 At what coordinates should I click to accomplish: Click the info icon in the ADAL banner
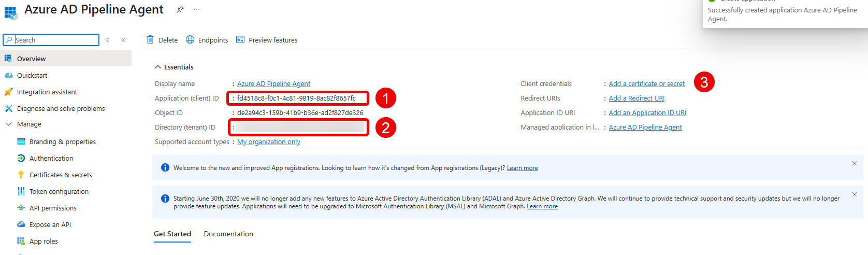(165, 199)
